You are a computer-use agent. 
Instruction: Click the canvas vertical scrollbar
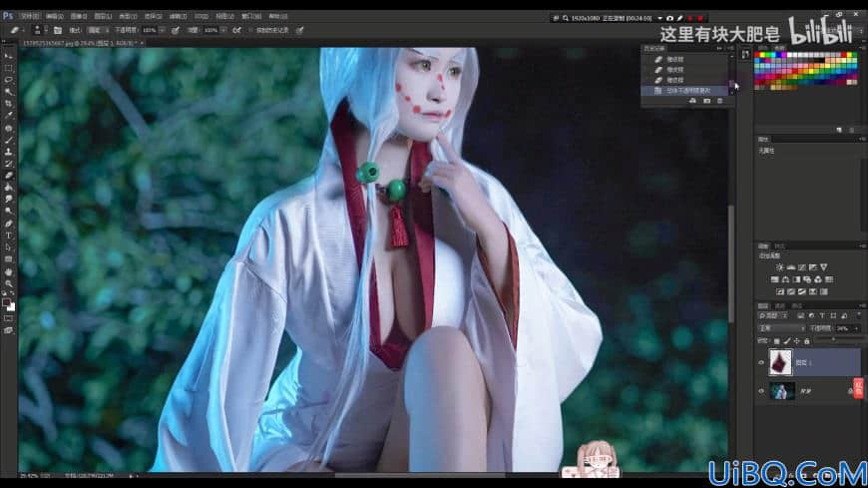point(731,263)
